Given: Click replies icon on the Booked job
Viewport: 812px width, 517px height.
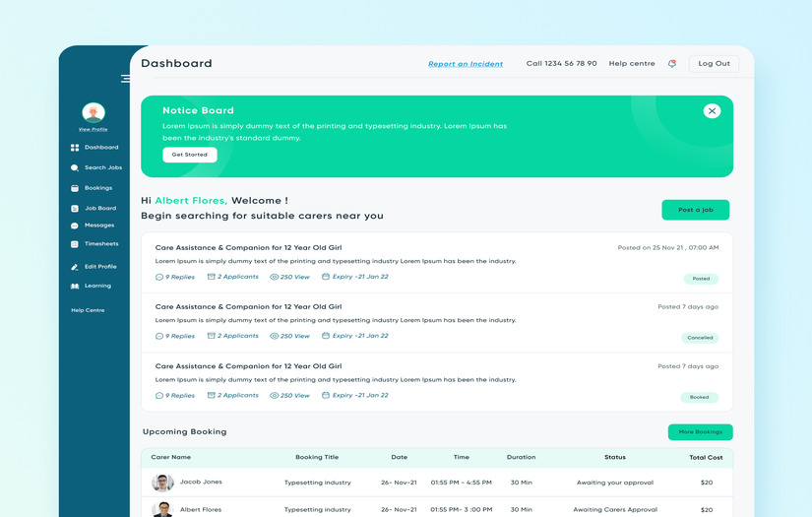Looking at the screenshot, I should (x=159, y=396).
